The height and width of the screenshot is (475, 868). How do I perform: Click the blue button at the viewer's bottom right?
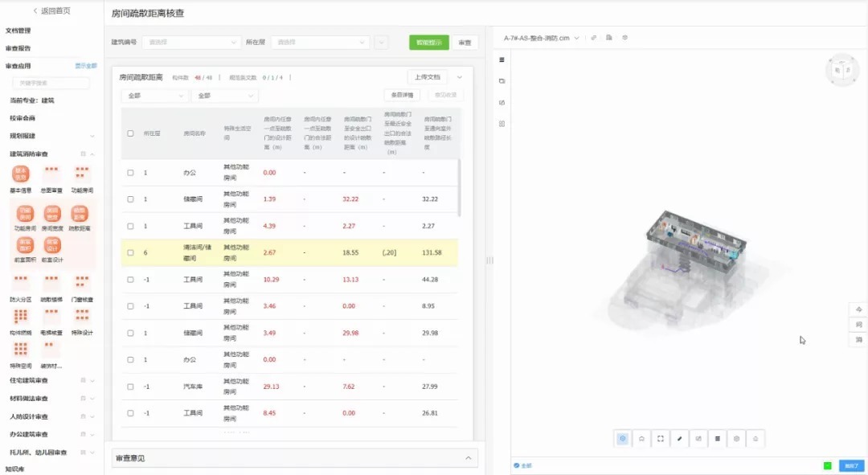coord(851,465)
